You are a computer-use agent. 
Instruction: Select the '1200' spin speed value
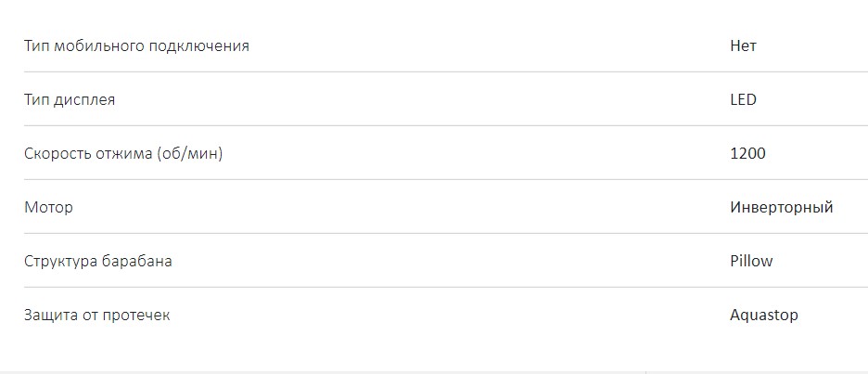pyautogui.click(x=747, y=153)
